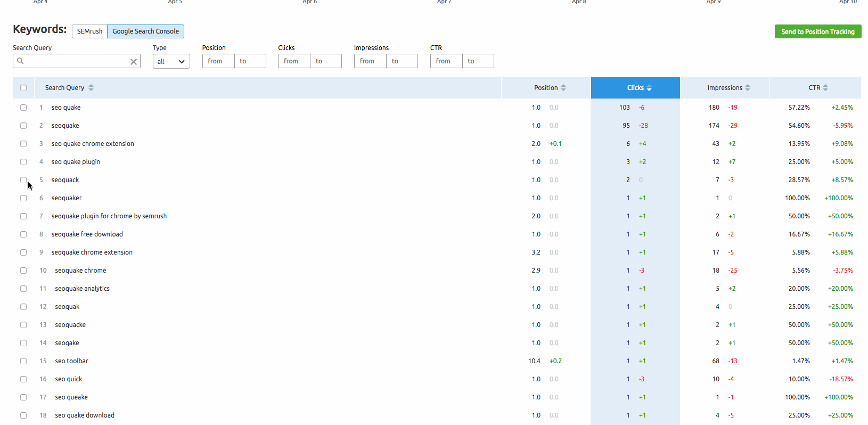
Task: Sort by CTR column arrows
Action: [825, 88]
